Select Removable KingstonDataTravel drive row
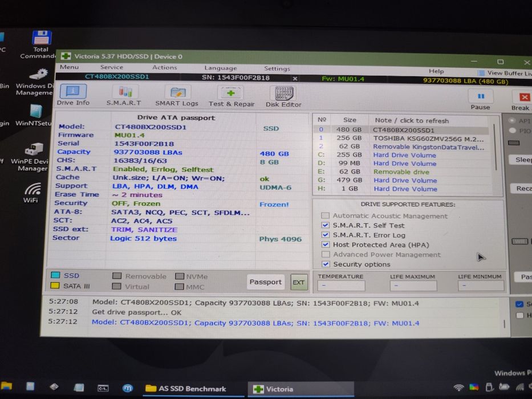 coord(401,146)
